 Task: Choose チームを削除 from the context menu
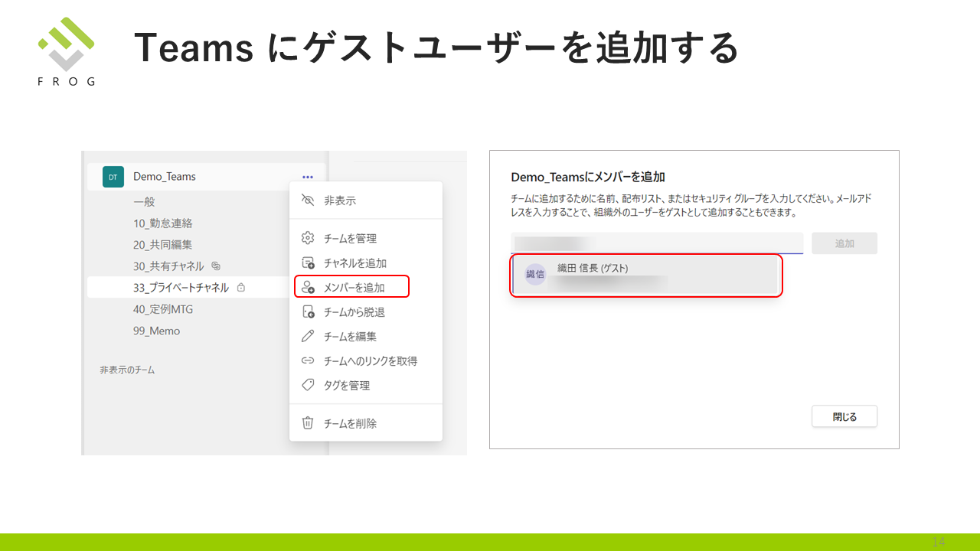click(366, 423)
